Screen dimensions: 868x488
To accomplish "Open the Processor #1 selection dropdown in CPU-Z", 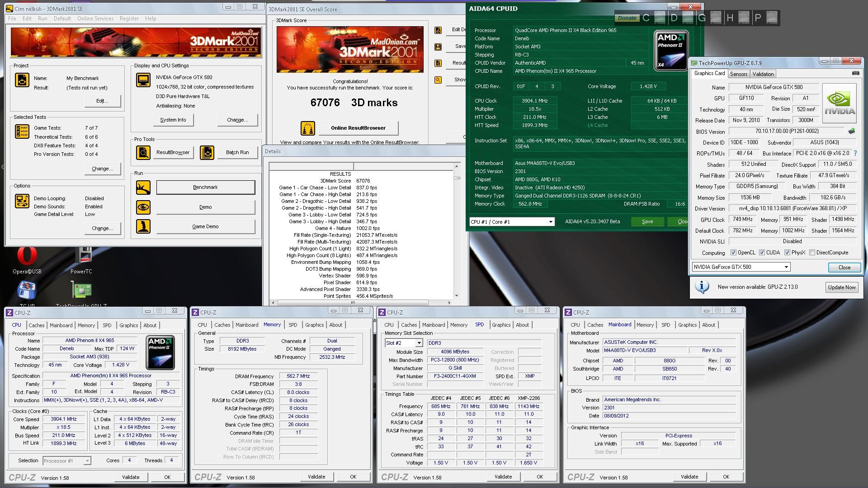I will [66, 461].
